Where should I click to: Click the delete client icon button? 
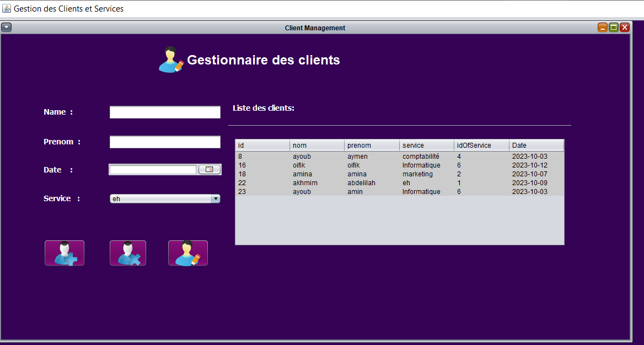coord(128,253)
